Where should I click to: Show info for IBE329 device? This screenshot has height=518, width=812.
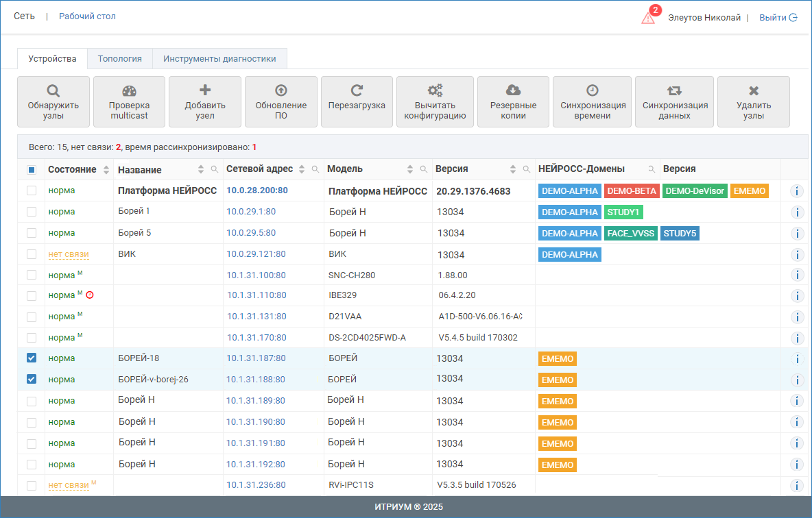tap(797, 295)
